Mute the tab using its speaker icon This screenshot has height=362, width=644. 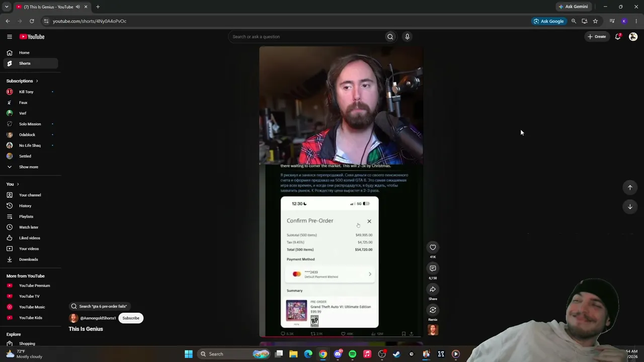(77, 7)
